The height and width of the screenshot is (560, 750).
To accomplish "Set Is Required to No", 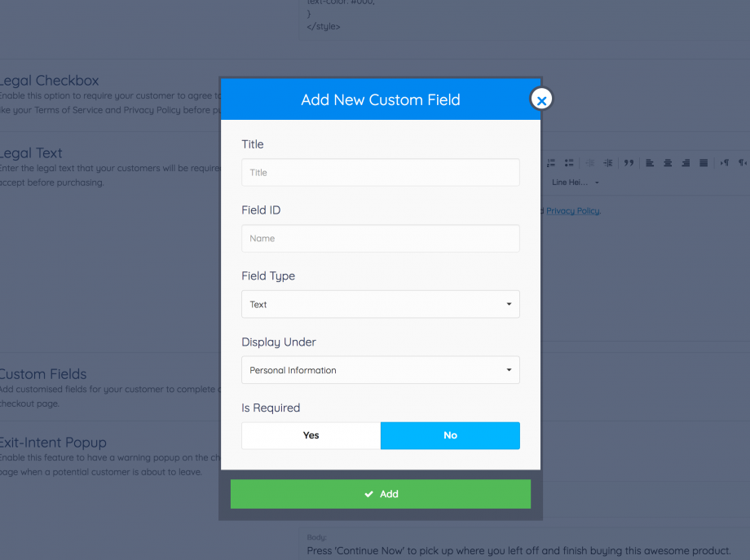I will [450, 435].
